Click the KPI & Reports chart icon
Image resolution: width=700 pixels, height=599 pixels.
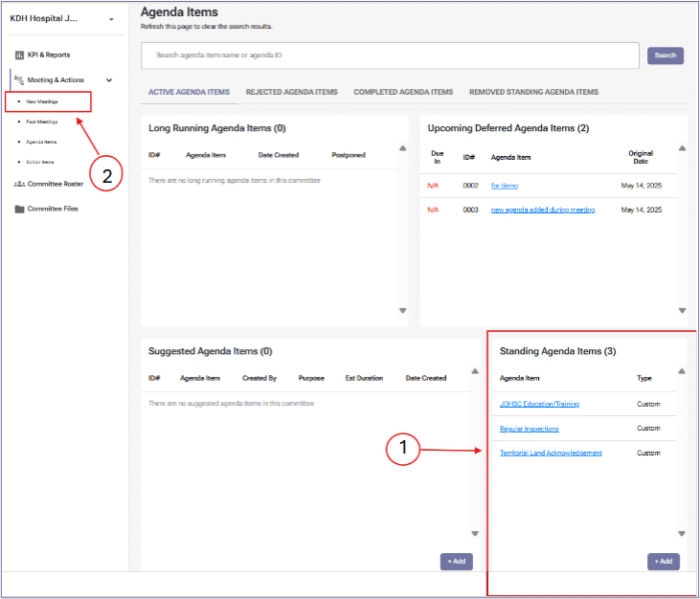(19, 55)
